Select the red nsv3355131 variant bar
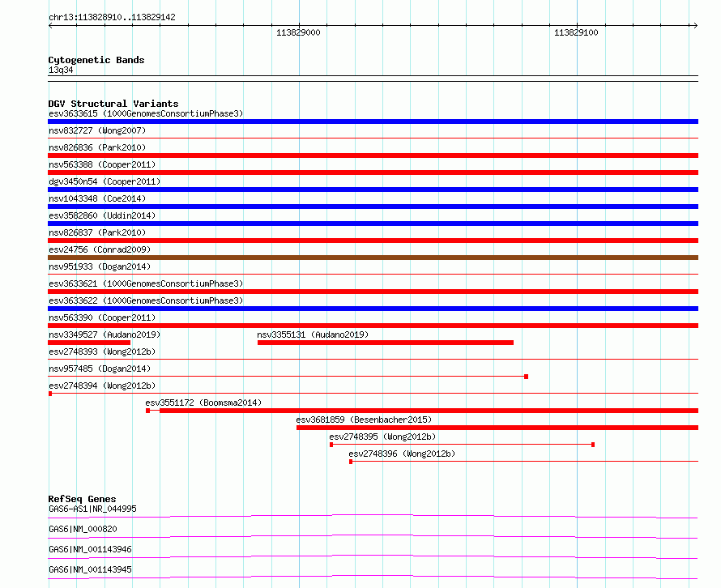 click(386, 343)
